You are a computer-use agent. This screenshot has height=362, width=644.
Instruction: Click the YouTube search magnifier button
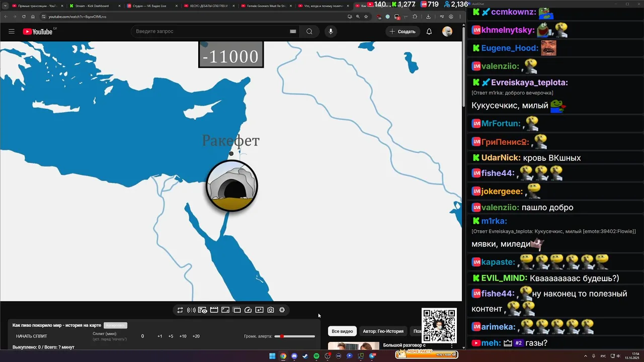[309, 31]
